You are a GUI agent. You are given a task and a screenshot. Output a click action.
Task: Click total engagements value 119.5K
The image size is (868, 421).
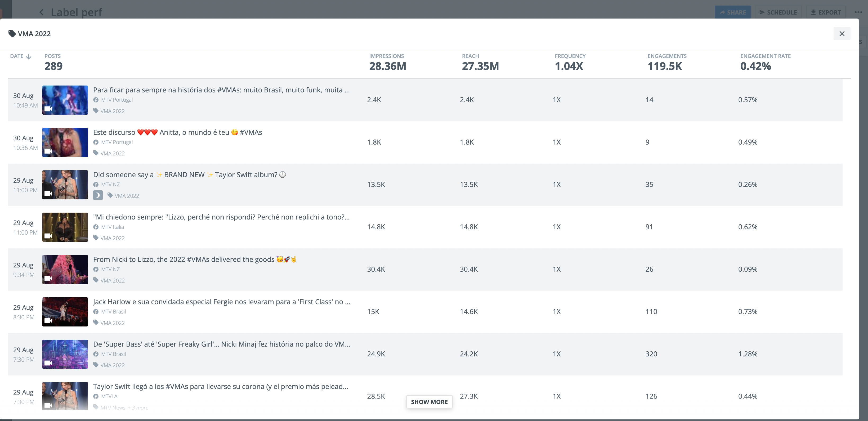664,66
